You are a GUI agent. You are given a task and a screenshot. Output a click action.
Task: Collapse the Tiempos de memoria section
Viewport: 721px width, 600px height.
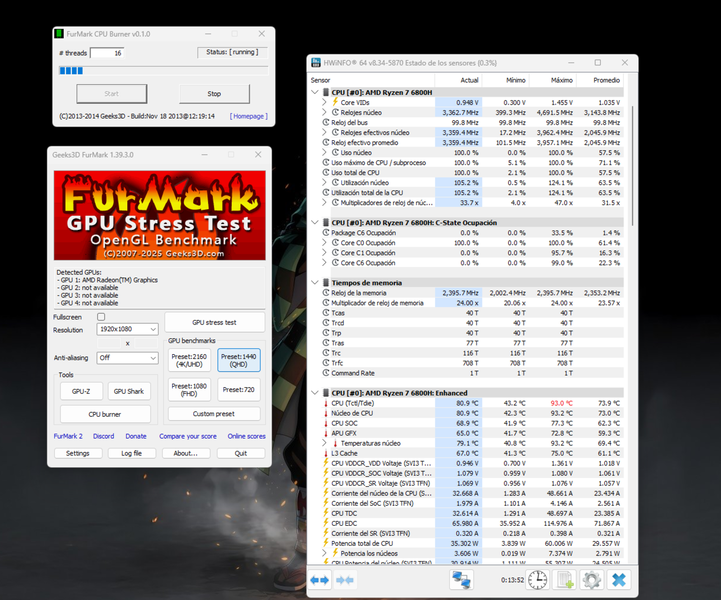pos(316,282)
